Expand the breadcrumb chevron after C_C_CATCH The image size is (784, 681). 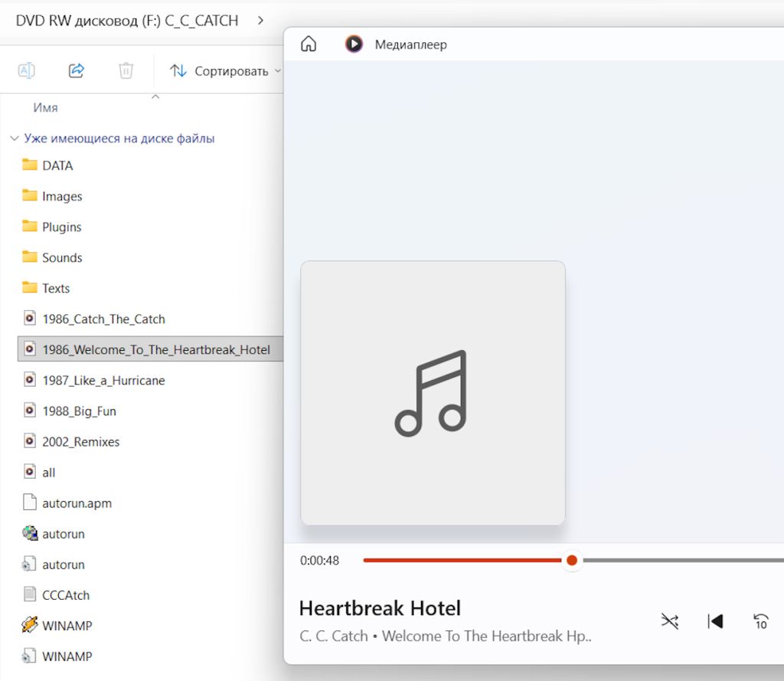(x=260, y=21)
